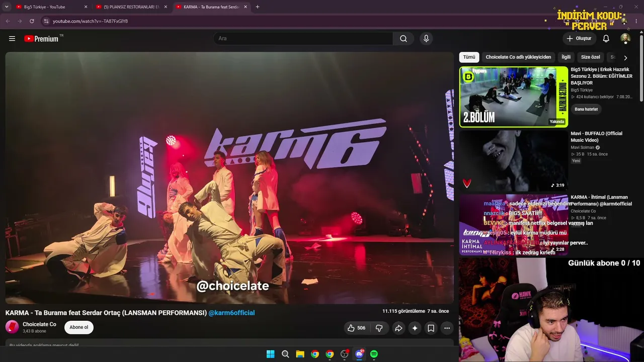The image size is (644, 362).
Task: Select the Size özel filter chip
Action: (591, 57)
